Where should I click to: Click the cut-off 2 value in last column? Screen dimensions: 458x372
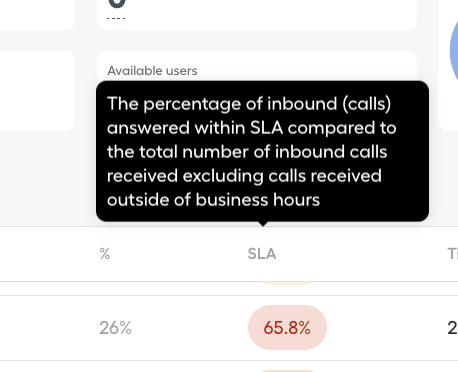click(x=453, y=328)
